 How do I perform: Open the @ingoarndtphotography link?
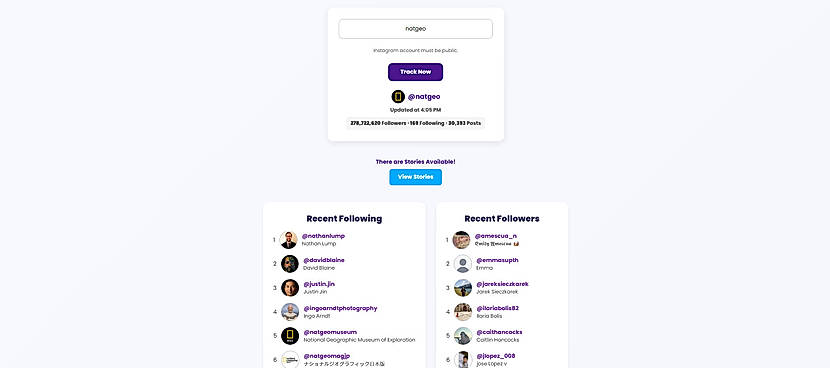(x=340, y=308)
